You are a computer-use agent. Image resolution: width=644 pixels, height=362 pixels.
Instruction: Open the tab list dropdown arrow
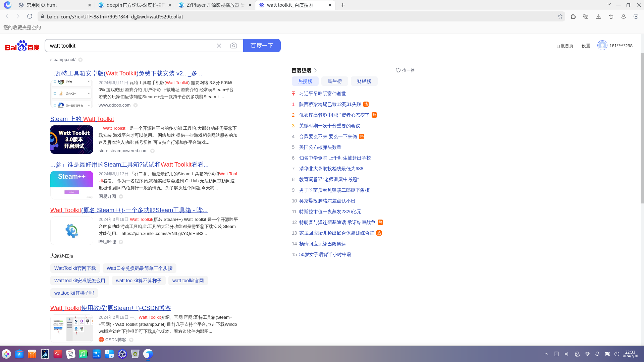pos(609,4)
